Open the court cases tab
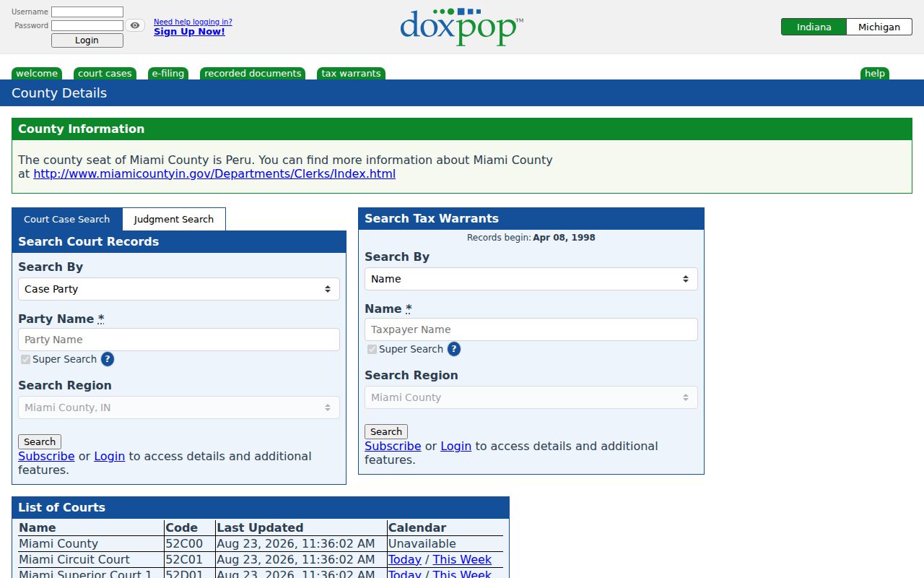 coord(105,74)
